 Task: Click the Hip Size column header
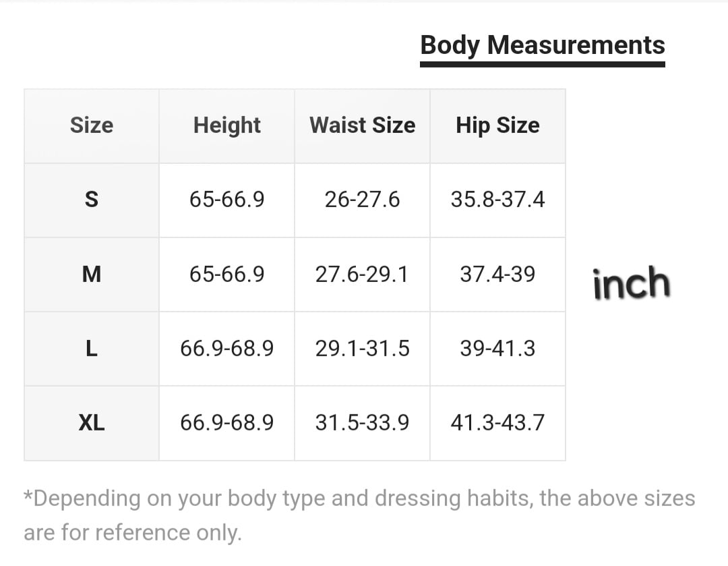497,125
